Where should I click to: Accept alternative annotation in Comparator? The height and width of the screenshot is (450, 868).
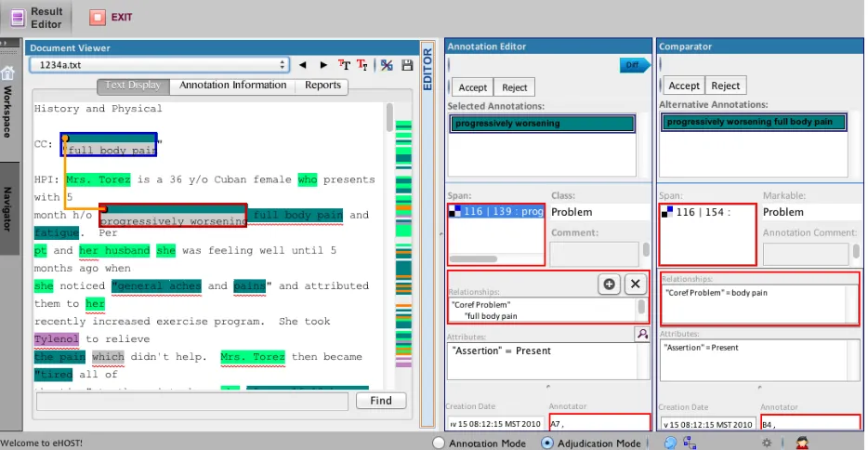pyautogui.click(x=684, y=86)
